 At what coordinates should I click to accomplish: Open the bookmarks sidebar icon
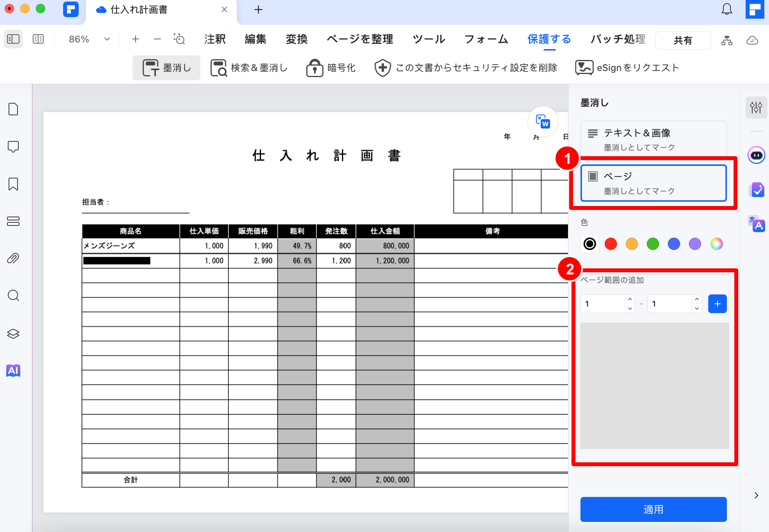click(x=13, y=184)
